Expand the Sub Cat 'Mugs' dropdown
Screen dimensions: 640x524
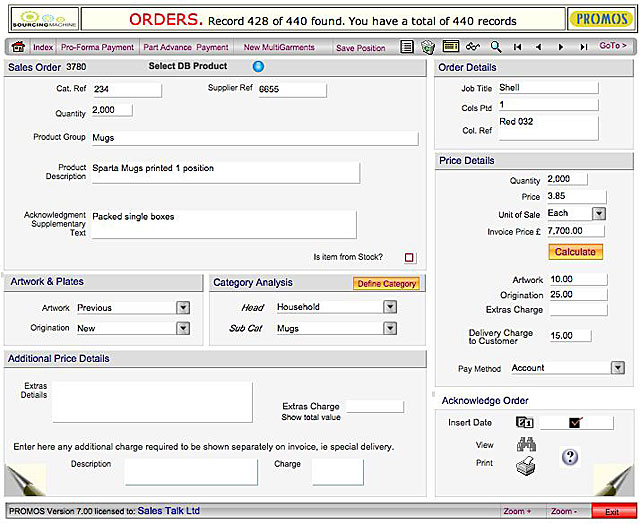(390, 328)
